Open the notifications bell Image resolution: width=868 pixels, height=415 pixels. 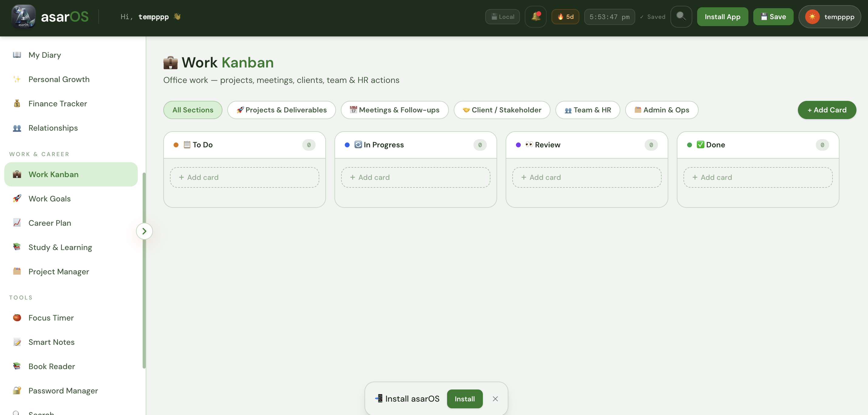(535, 16)
